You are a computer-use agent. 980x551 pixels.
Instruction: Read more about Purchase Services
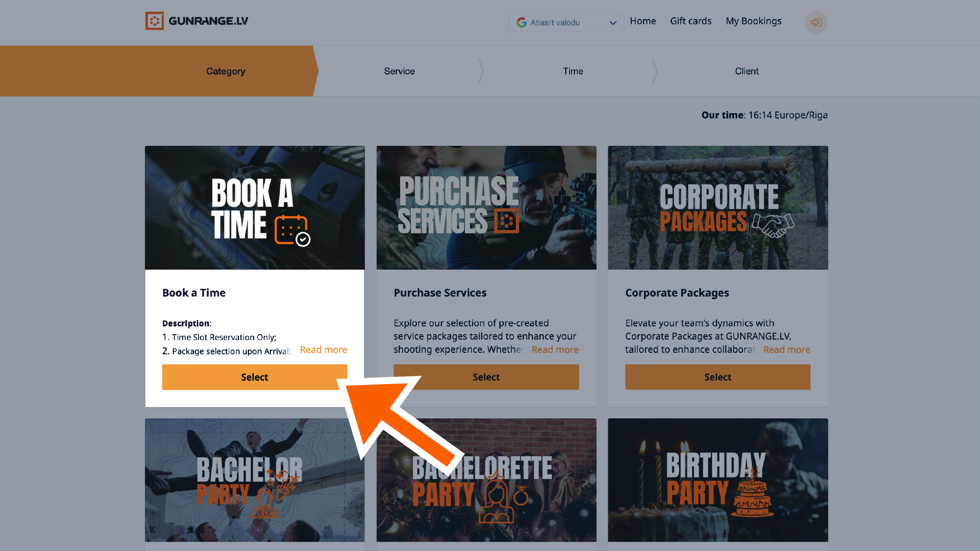pos(555,350)
